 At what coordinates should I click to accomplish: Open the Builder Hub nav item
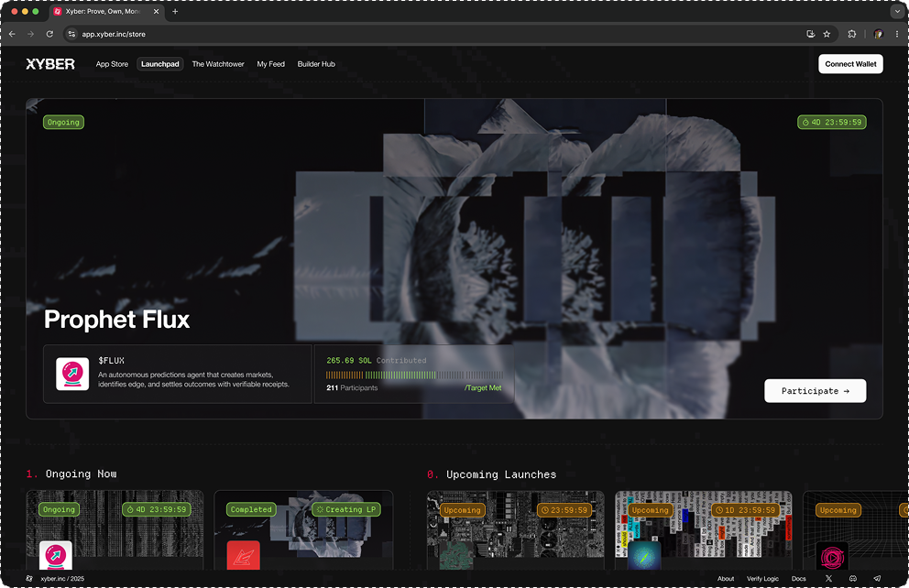coord(316,64)
